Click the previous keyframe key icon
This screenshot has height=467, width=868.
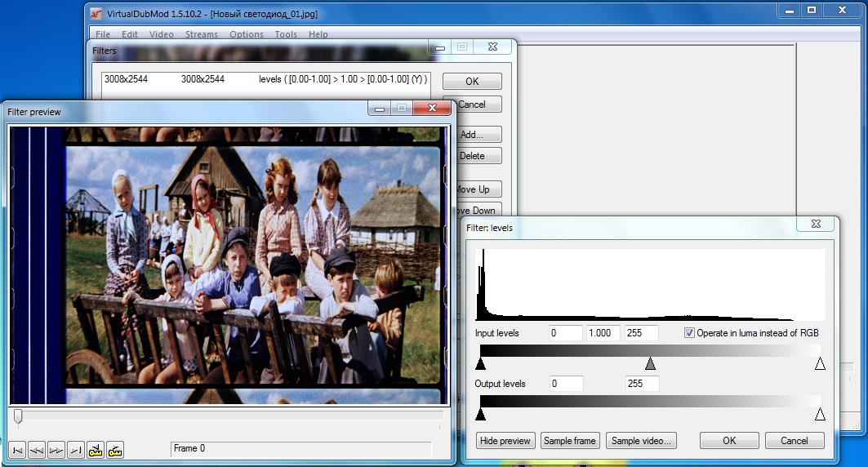coord(96,450)
